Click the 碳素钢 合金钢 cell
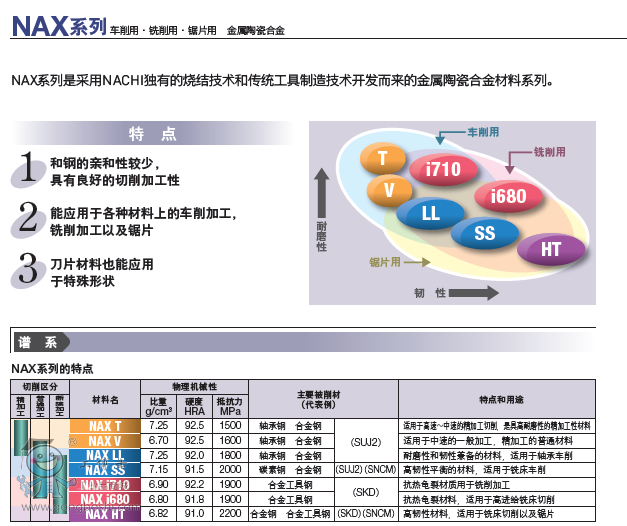The width and height of the screenshot is (627, 526). click(291, 470)
